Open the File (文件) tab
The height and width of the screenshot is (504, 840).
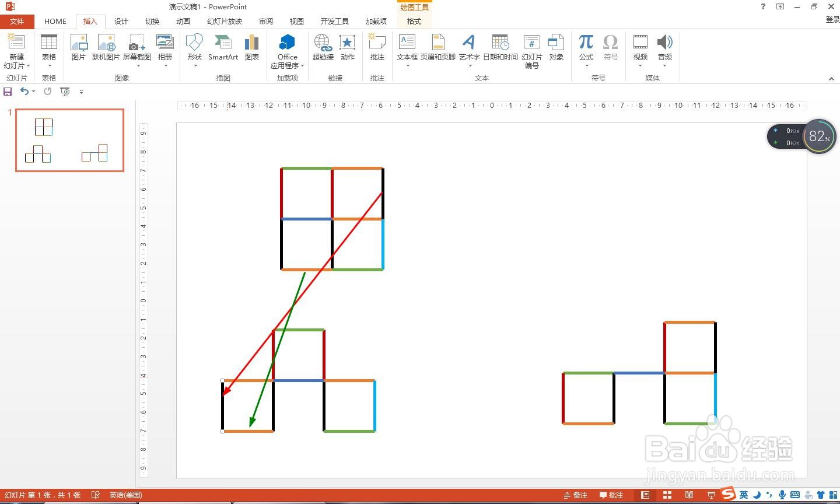(x=17, y=21)
